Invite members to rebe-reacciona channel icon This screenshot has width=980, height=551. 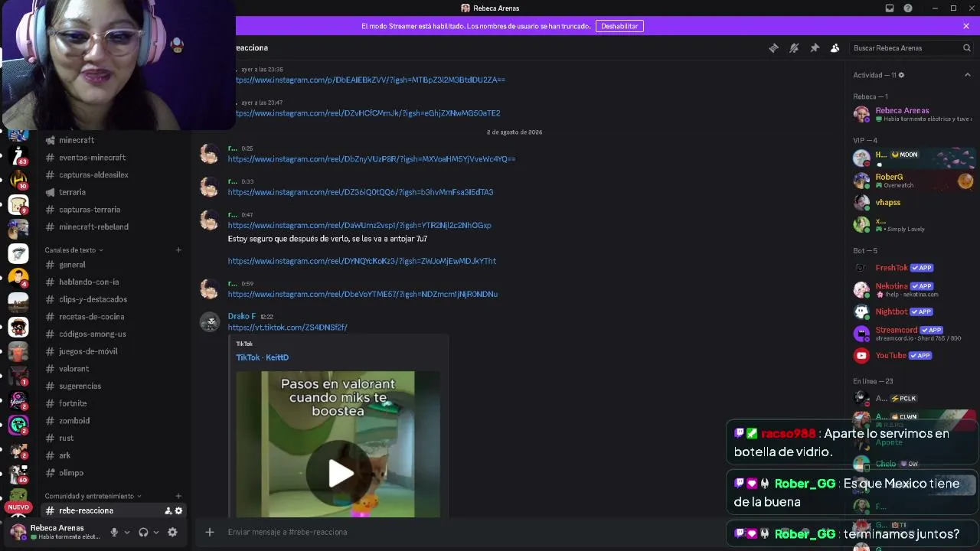168,510
